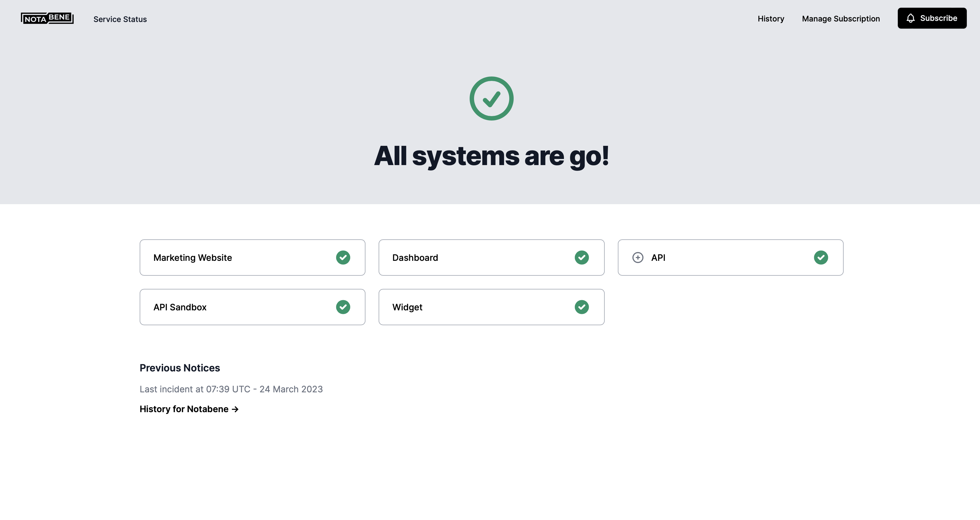
Task: Click the API Sandbox green status check
Action: (343, 307)
